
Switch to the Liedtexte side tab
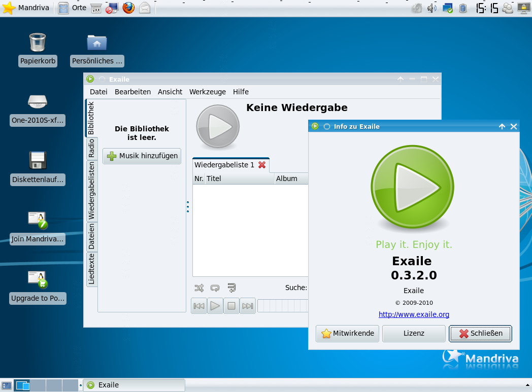click(91, 269)
